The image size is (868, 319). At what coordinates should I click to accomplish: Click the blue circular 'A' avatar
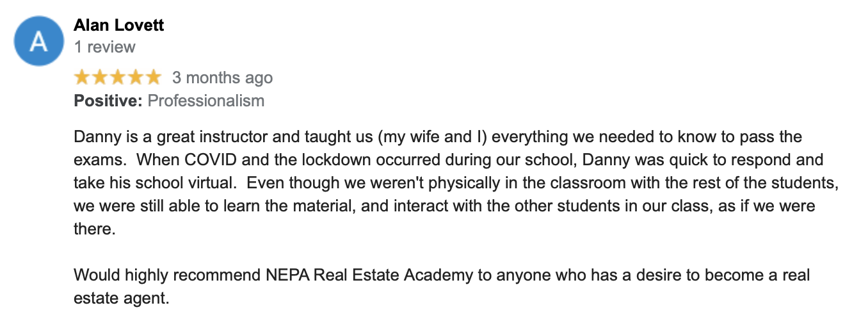pyautogui.click(x=39, y=40)
